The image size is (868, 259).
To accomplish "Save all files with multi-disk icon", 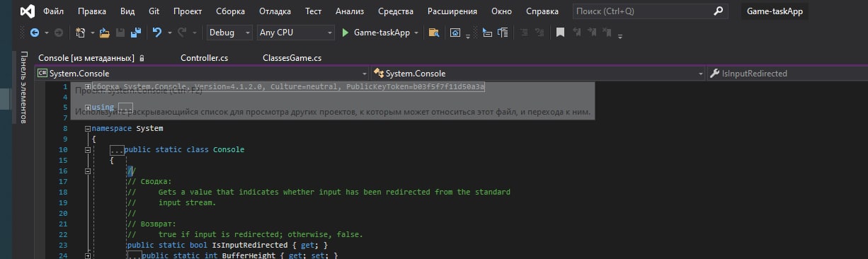I will [x=135, y=33].
